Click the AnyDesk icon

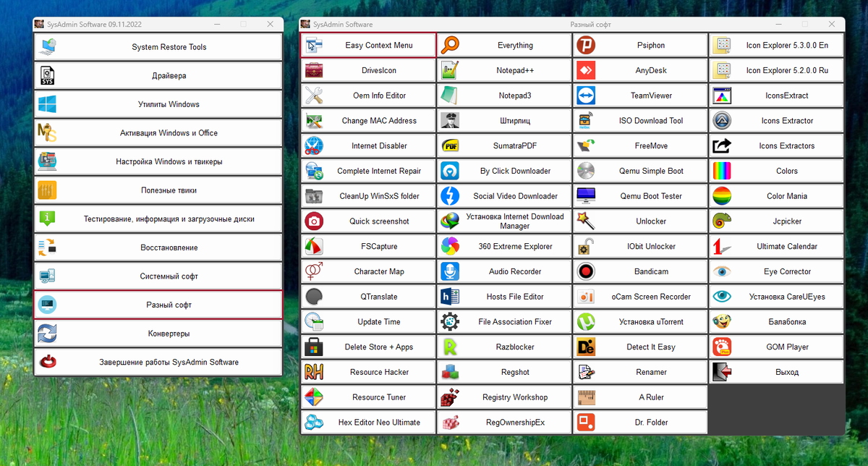(586, 70)
